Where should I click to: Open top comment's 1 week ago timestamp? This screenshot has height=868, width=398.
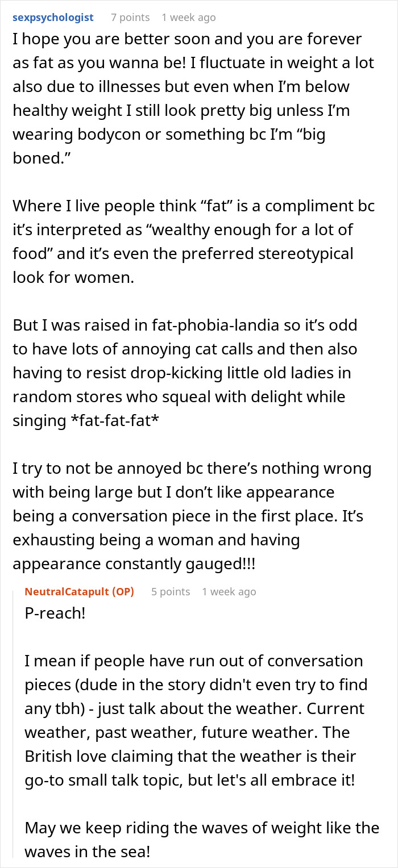188,17
